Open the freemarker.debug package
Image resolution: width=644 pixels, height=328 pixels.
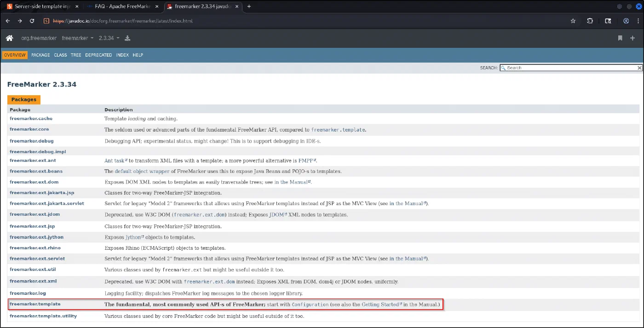point(31,141)
